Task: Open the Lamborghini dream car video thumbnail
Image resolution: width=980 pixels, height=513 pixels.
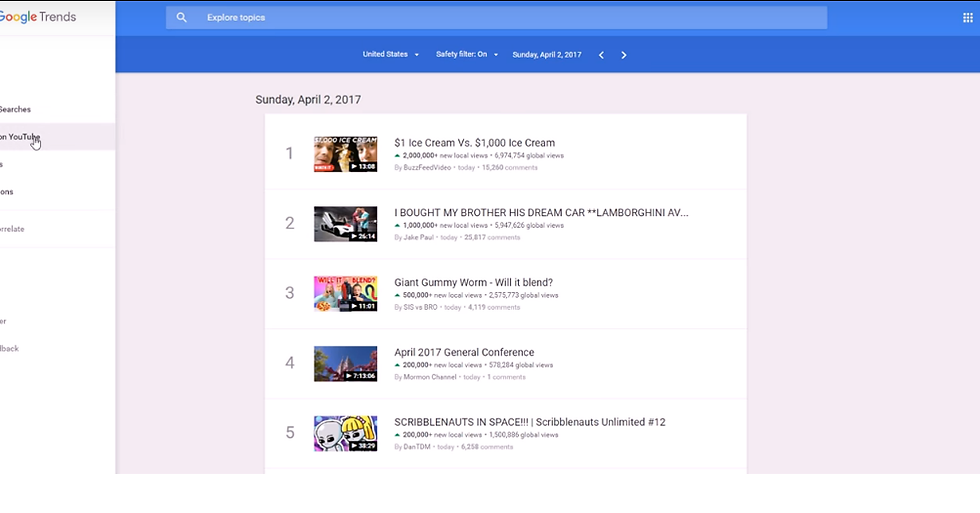Action: (x=346, y=224)
